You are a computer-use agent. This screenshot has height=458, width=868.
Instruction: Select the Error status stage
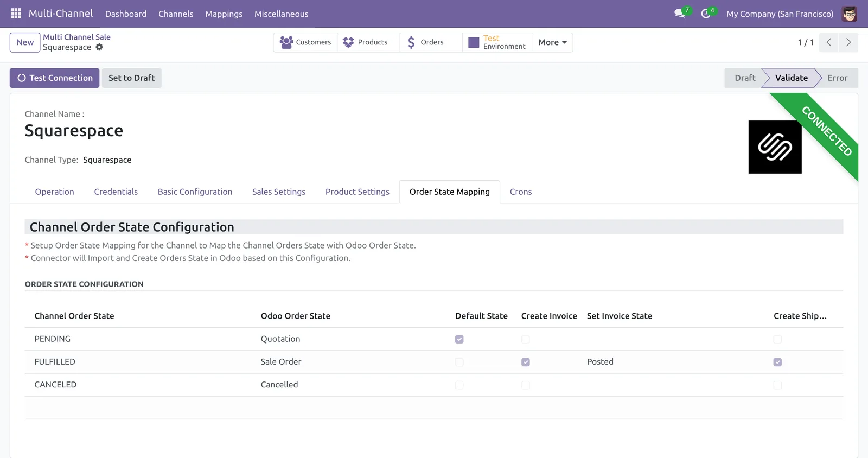point(838,78)
